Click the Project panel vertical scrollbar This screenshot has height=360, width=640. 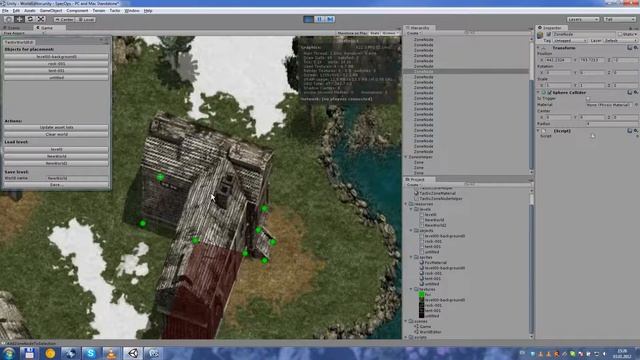coord(531,263)
